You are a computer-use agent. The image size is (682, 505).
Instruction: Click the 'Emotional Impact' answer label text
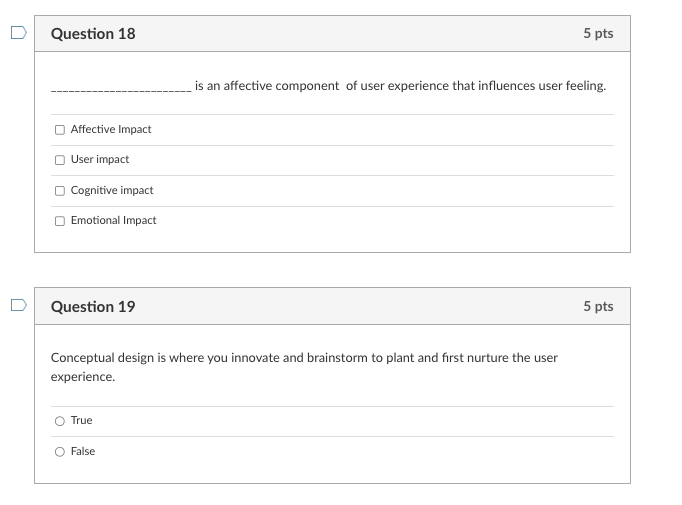coord(113,220)
